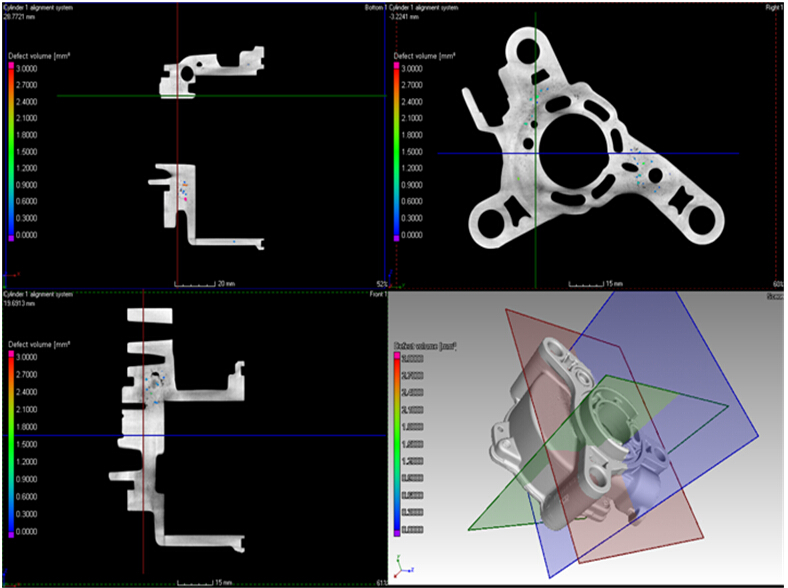The image size is (788, 588).
Task: Click 'Defect volume [mm³]' legend title in Right 1 view
Action: point(424,56)
